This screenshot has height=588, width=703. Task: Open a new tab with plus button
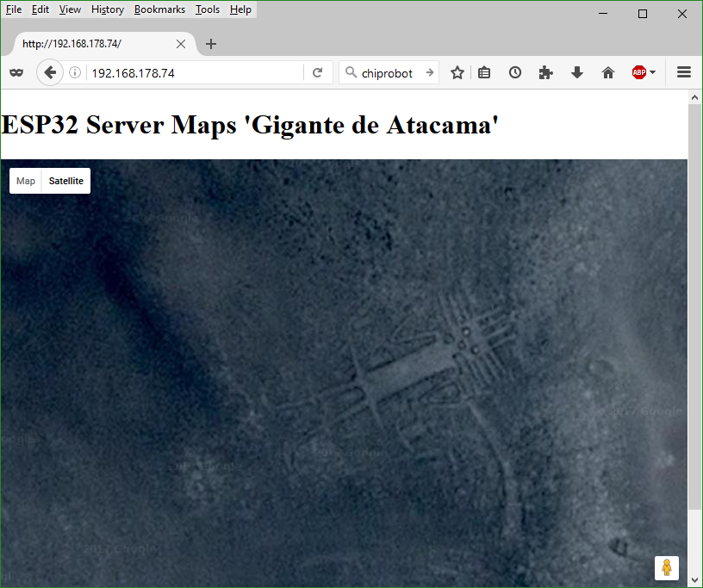(x=211, y=44)
